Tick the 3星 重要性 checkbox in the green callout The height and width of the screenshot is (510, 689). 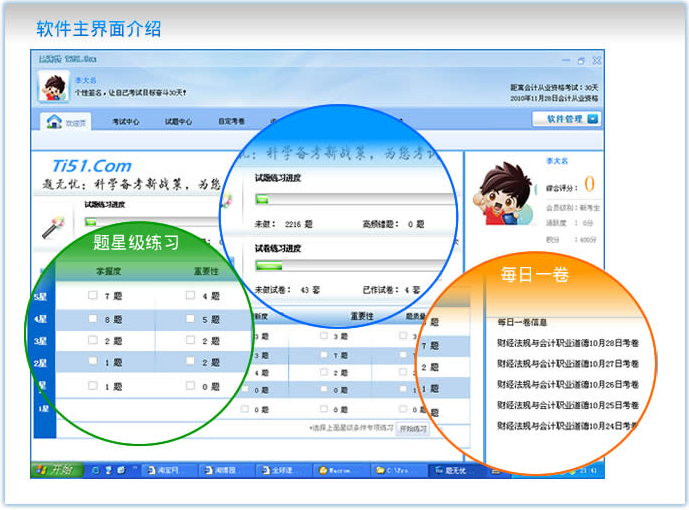click(190, 340)
